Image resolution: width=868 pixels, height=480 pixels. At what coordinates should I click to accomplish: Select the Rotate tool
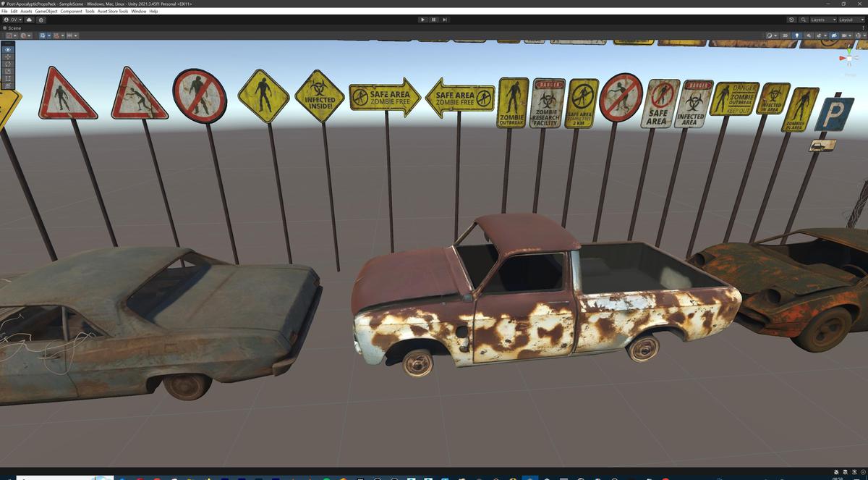(x=7, y=65)
